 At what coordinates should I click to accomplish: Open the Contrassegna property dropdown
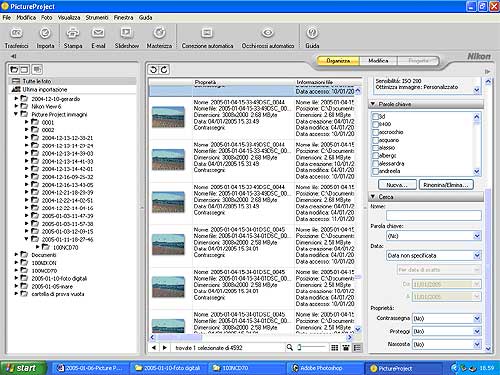pos(447,318)
